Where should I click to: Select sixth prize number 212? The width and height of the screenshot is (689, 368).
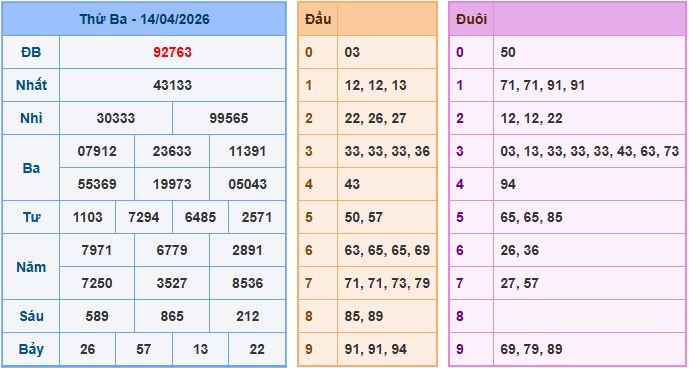tap(247, 316)
